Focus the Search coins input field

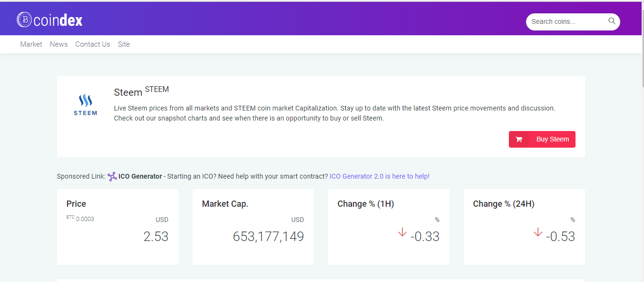pyautogui.click(x=568, y=21)
